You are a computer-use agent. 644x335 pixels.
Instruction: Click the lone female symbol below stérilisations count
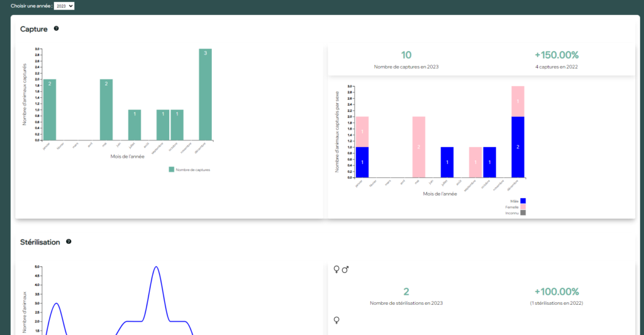336,320
